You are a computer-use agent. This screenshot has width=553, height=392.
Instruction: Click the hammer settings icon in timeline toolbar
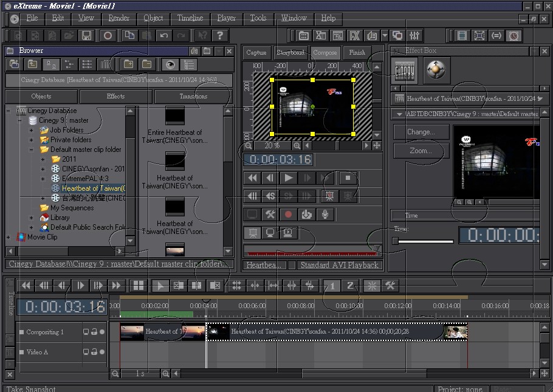point(390,286)
